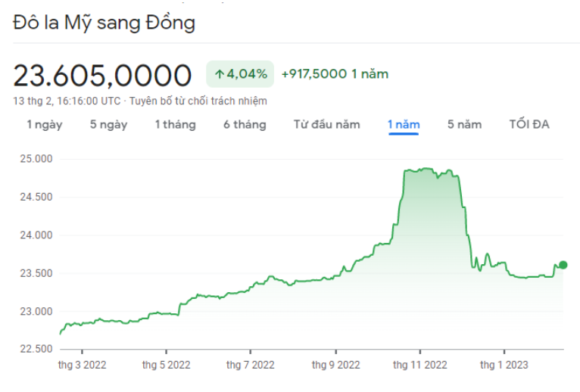The width and height of the screenshot is (580, 392).
Task: Open the 6 tháng tab
Action: (245, 125)
